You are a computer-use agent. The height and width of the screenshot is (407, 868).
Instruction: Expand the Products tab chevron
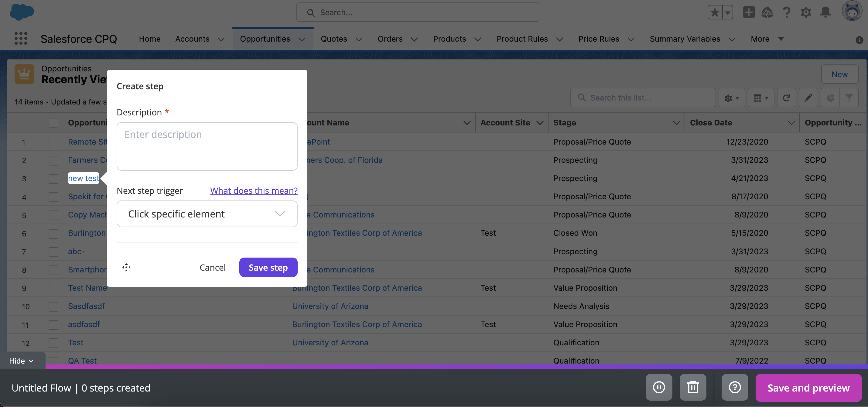(477, 39)
